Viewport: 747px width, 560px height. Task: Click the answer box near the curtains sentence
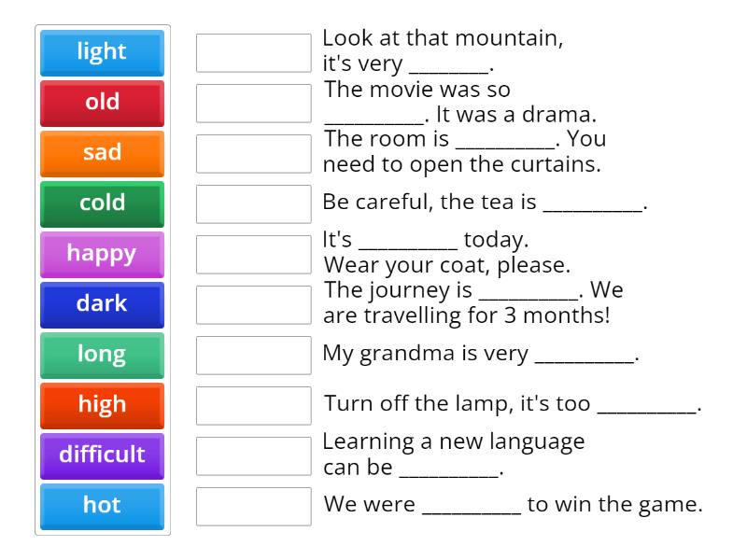(253, 152)
